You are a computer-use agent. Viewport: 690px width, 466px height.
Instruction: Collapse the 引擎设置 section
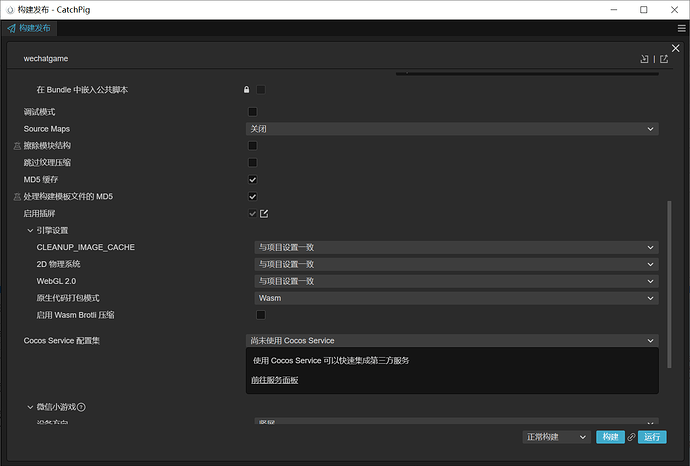[30, 231]
